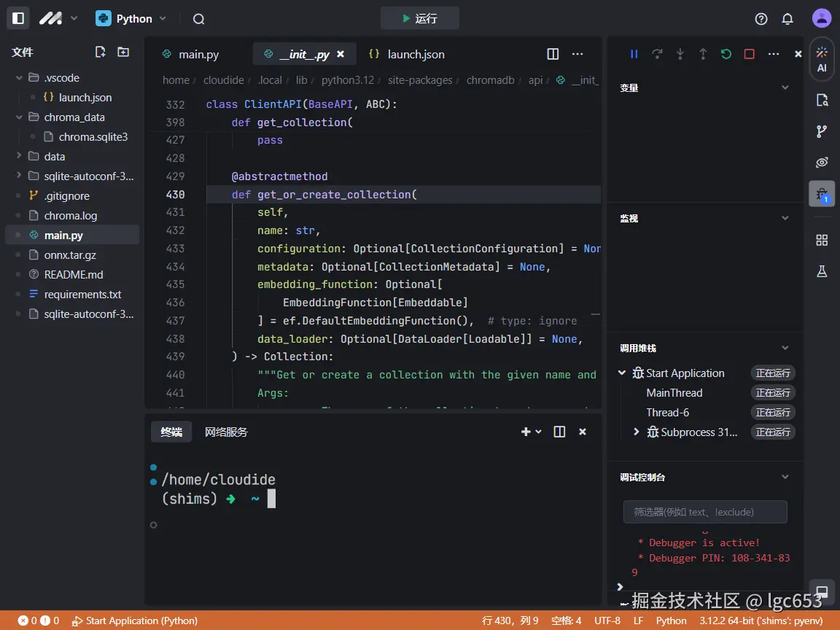840x630 pixels.
Task: Open the AI assistant panel
Action: (x=822, y=59)
